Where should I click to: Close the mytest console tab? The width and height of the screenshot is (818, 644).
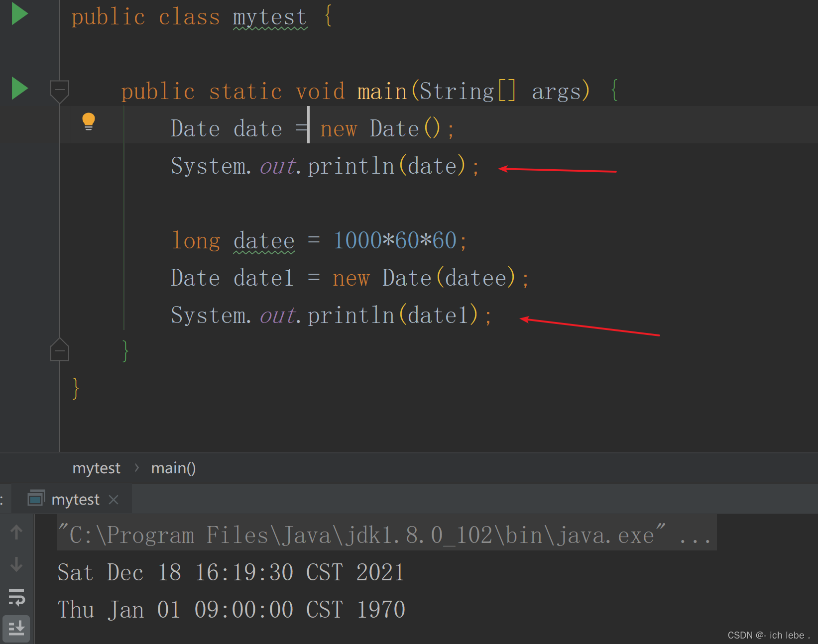(x=114, y=499)
